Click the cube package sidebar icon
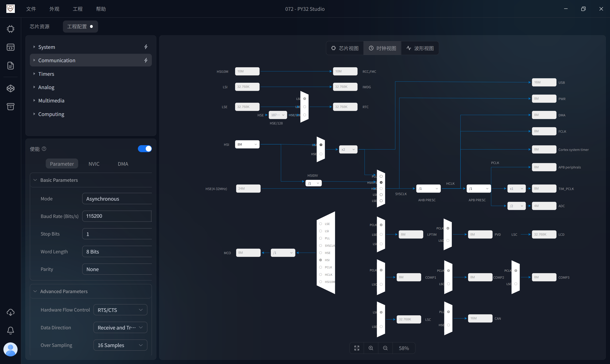The height and width of the screenshot is (364, 610). click(x=10, y=88)
